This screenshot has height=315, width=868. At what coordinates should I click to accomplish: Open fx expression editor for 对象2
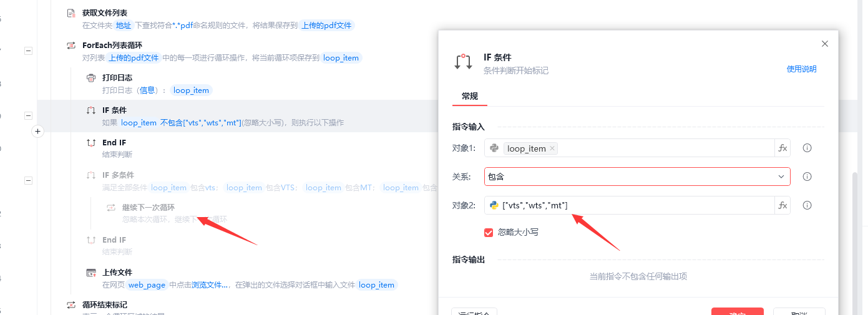coord(783,205)
